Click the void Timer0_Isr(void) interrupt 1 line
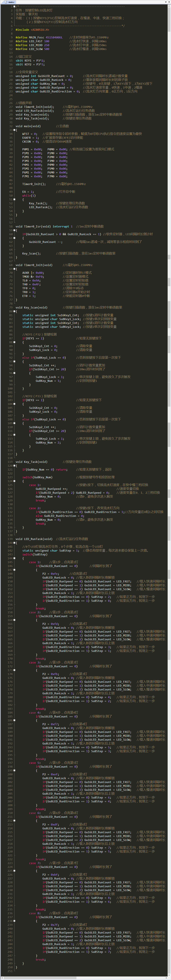Image resolution: width=171 pixels, height=980 pixels. coord(44,226)
